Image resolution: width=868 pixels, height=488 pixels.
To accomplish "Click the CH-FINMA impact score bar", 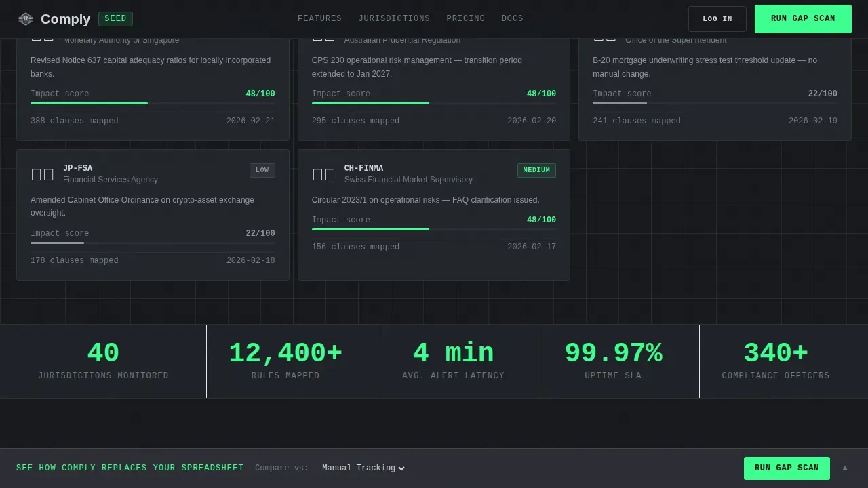I will click(x=434, y=229).
